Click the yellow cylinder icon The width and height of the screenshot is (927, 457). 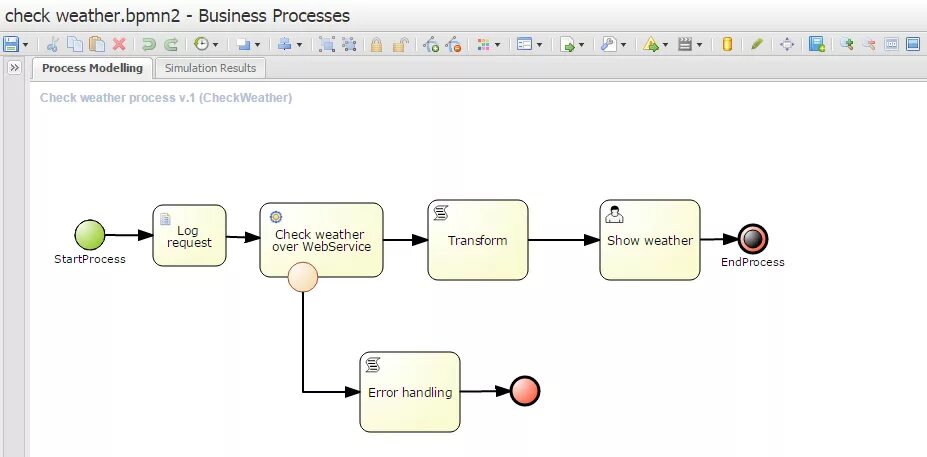728,44
